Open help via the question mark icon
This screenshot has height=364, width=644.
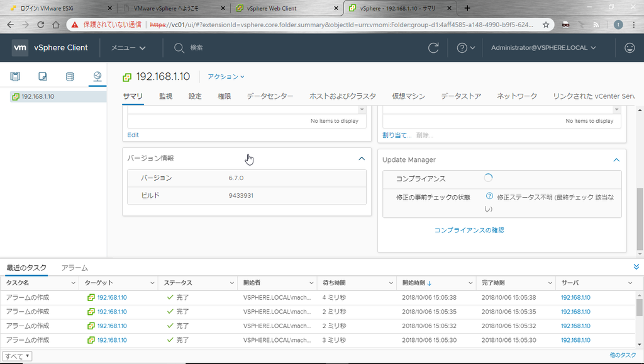click(462, 47)
